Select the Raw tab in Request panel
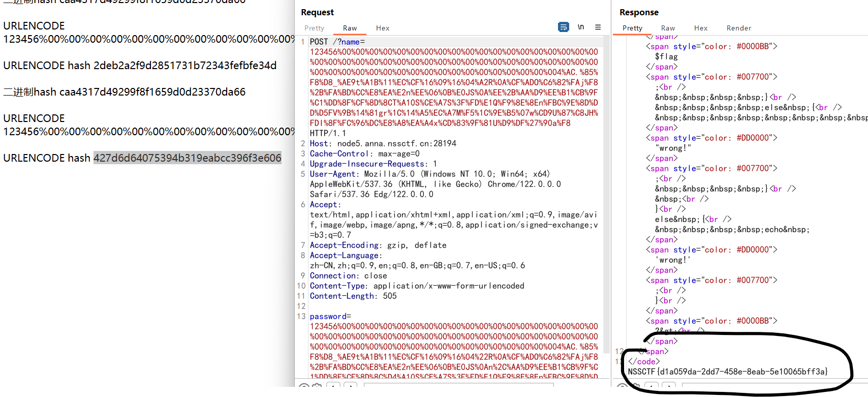Viewport: 868px width, 397px height. point(350,28)
